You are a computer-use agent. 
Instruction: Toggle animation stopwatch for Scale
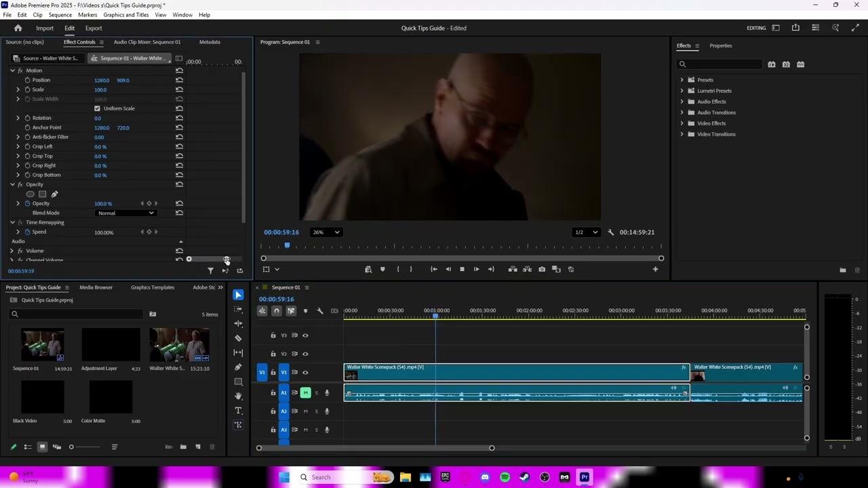click(28, 89)
